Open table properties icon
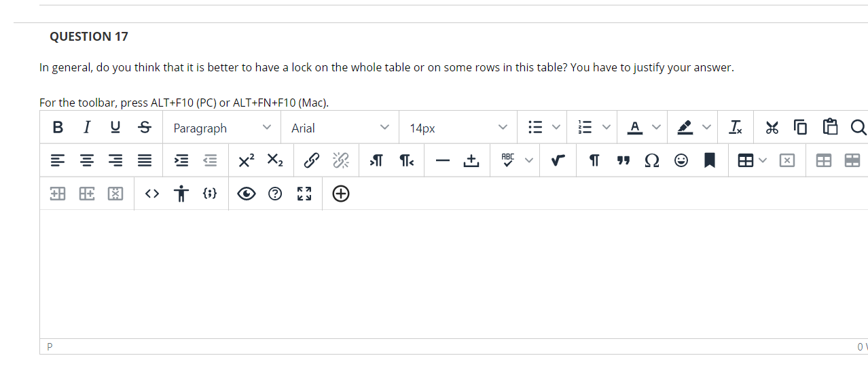Viewport: 868px width, 377px height. (822, 161)
